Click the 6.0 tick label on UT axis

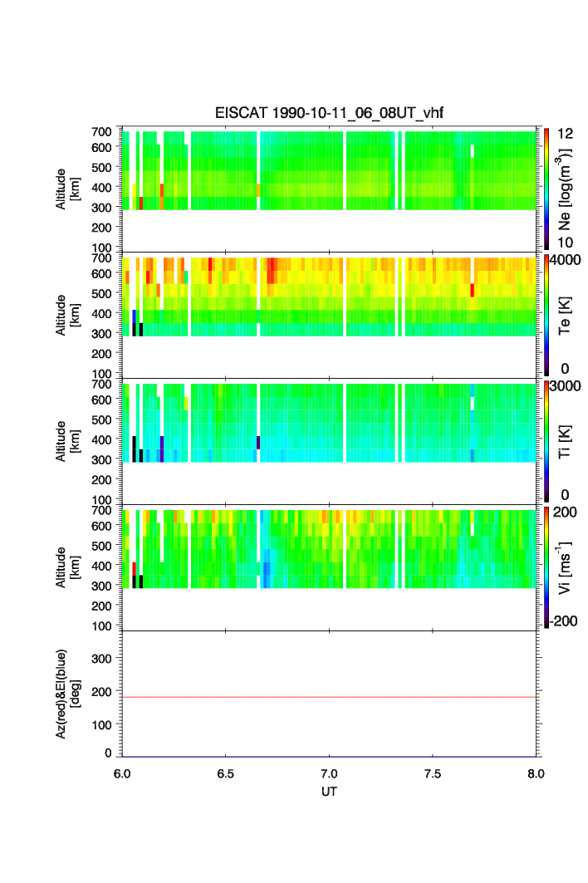coord(122,773)
